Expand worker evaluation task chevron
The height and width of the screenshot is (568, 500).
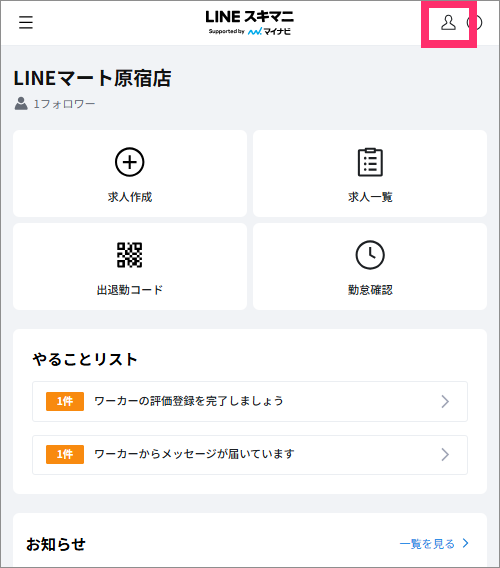point(445,401)
